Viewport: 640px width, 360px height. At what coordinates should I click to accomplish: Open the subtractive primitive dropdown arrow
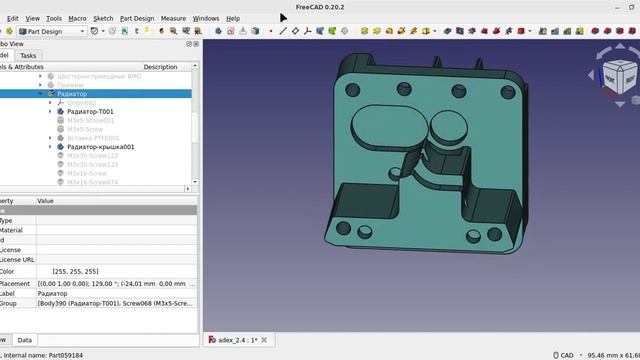point(530,31)
